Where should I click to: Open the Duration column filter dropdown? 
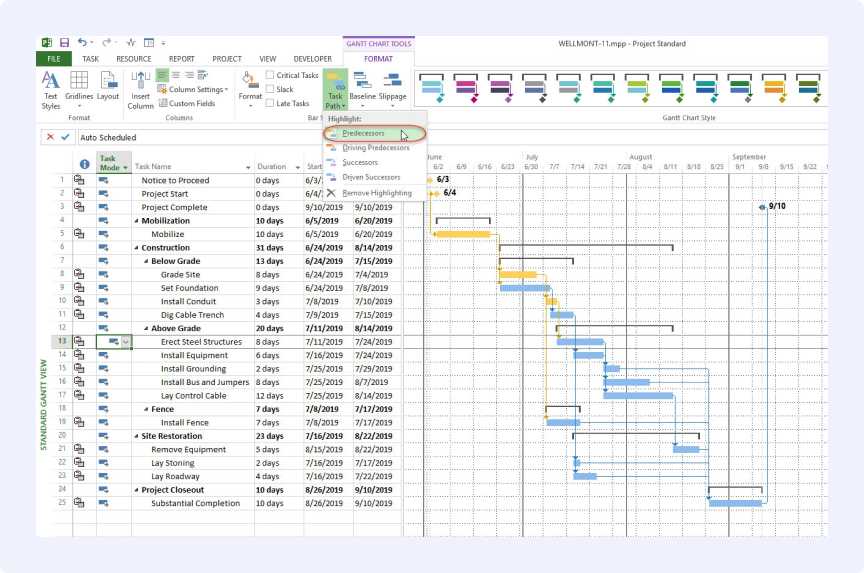pyautogui.click(x=296, y=167)
